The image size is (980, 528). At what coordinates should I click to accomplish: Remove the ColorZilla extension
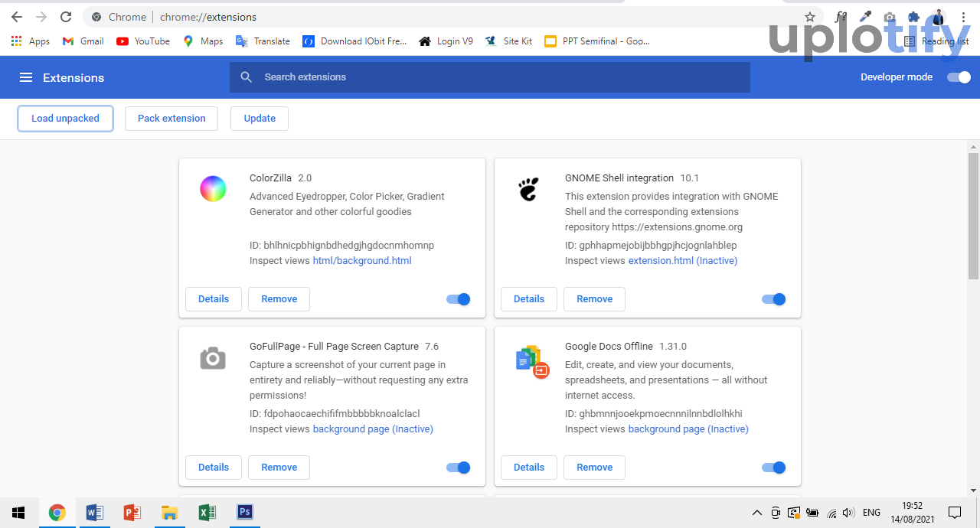pos(279,299)
